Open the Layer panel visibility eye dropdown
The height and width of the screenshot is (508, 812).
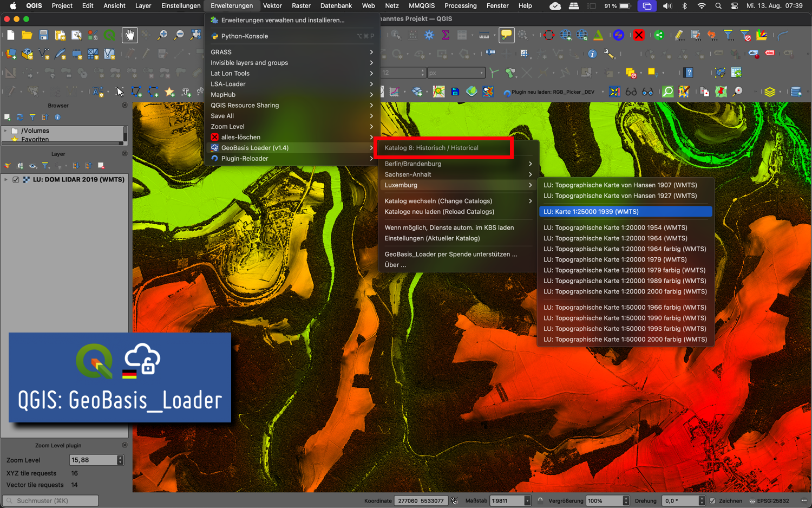click(34, 166)
